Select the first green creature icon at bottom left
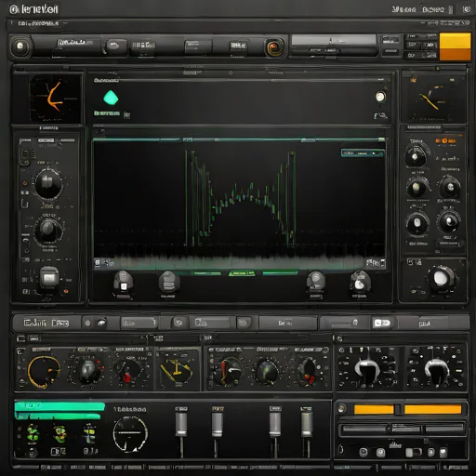The height and width of the screenshot is (476, 476). [x=33, y=433]
